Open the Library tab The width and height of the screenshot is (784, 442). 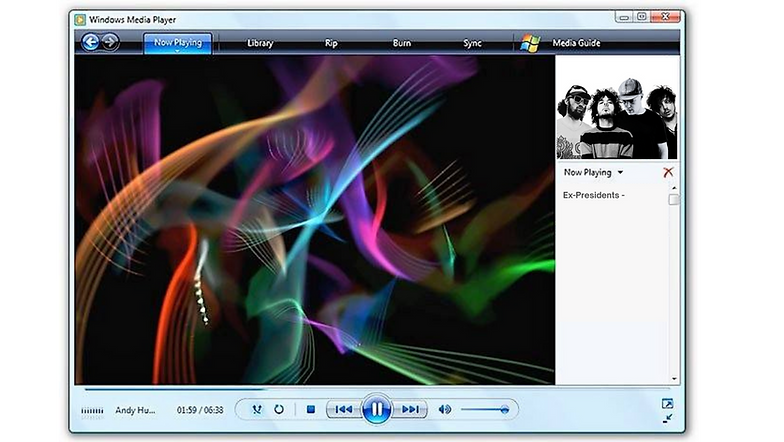(x=260, y=43)
